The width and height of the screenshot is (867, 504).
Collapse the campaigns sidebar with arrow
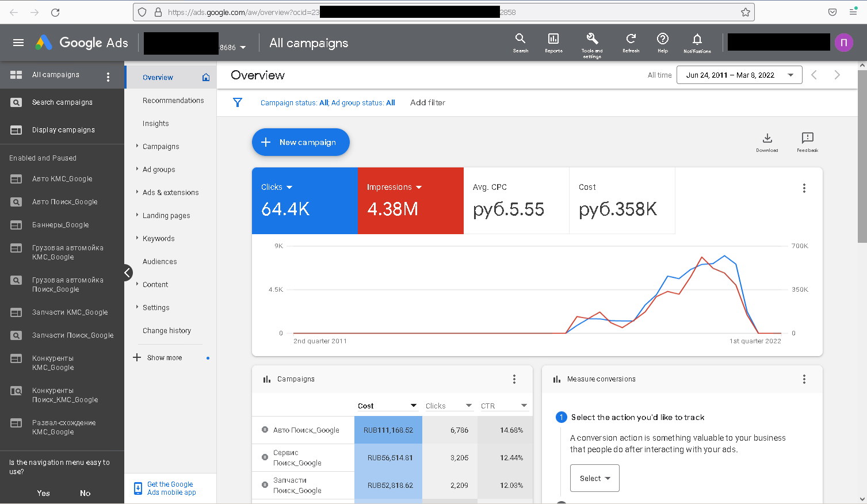[x=127, y=273]
